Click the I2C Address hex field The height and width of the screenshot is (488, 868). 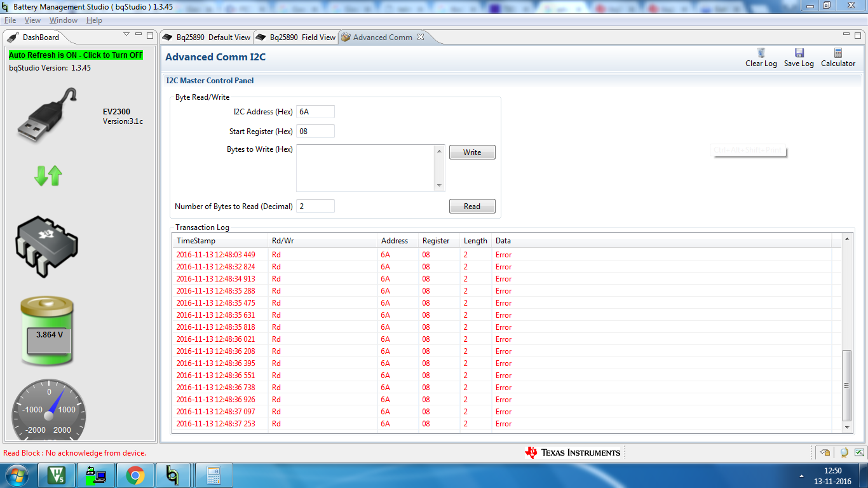pyautogui.click(x=315, y=112)
